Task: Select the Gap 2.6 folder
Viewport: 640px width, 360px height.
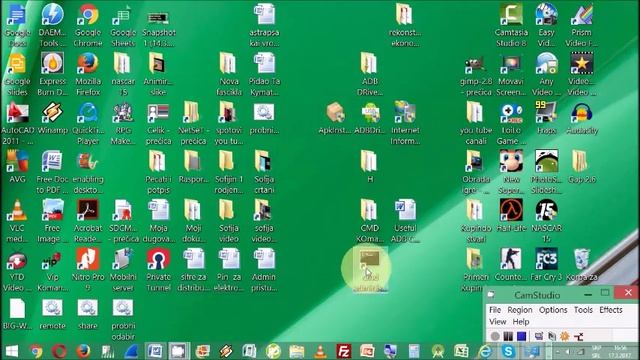Action: pyautogui.click(x=581, y=167)
